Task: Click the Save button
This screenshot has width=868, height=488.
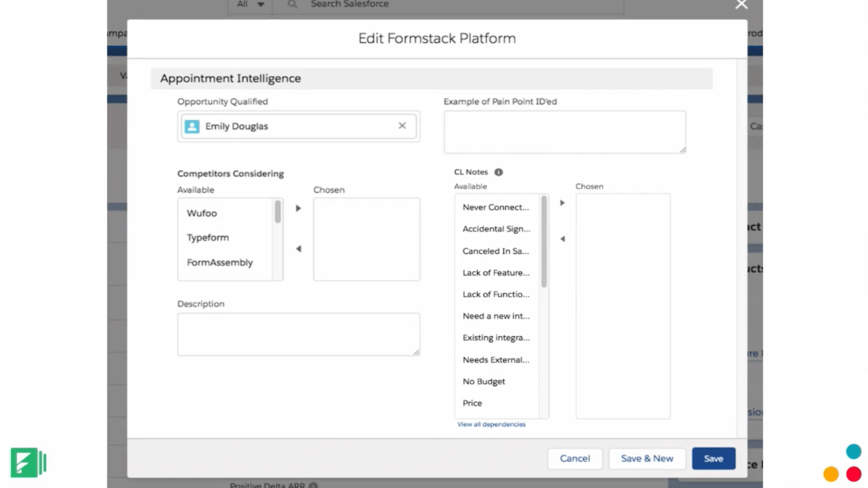Action: (x=713, y=458)
